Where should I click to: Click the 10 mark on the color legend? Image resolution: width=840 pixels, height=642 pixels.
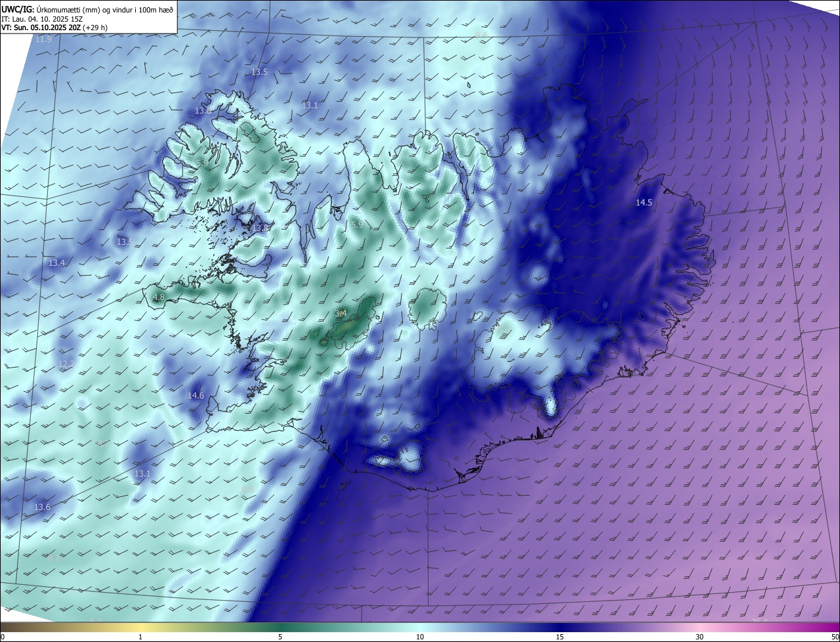(420, 637)
